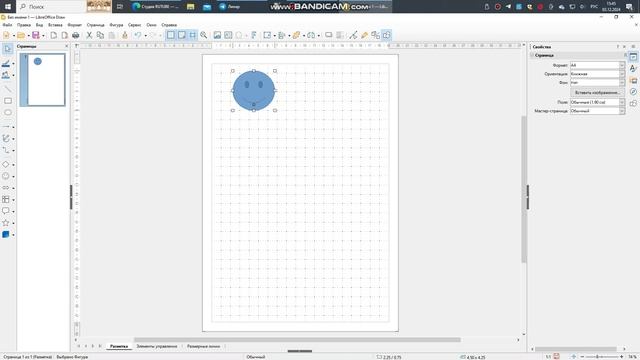Click the zoom slider in status bar
640x360 pixels.
(601, 357)
